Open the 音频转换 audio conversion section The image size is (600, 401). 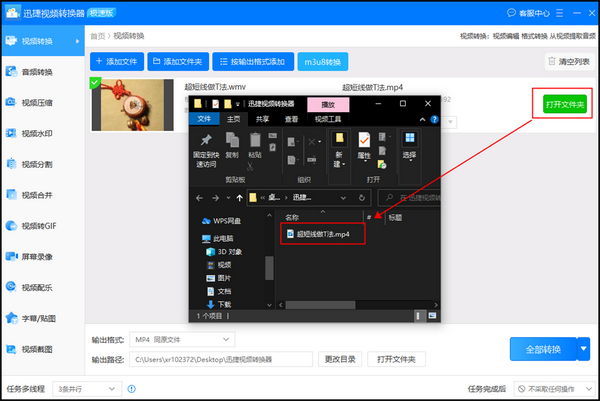(x=37, y=72)
